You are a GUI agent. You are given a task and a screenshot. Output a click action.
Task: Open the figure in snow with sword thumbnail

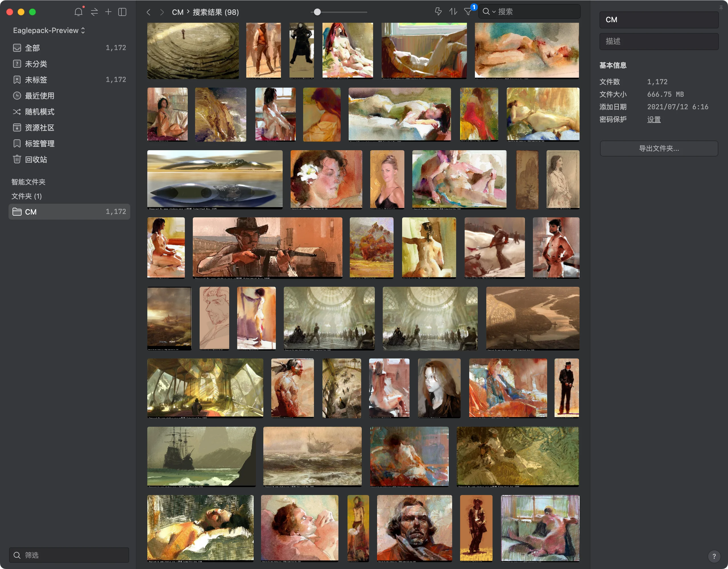[x=495, y=248]
